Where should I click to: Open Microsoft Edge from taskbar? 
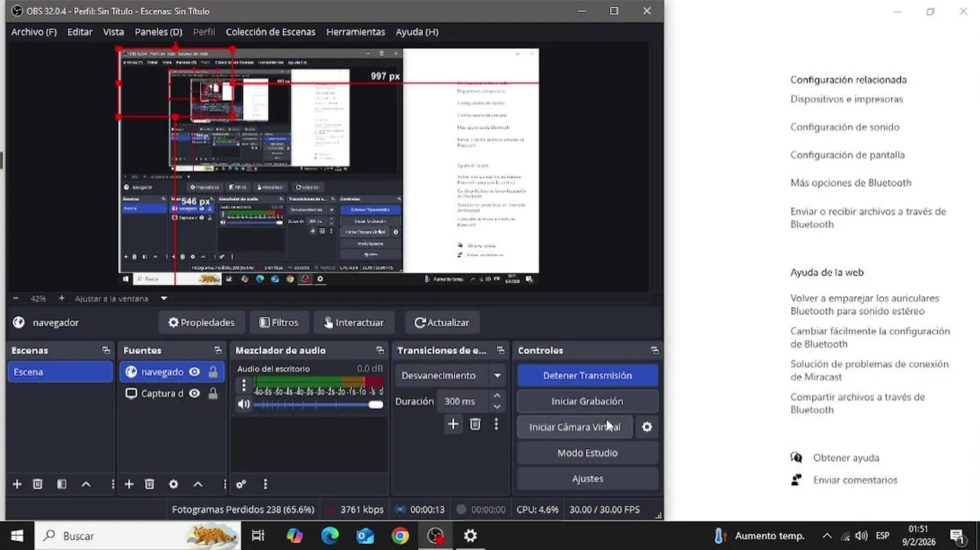(x=330, y=536)
